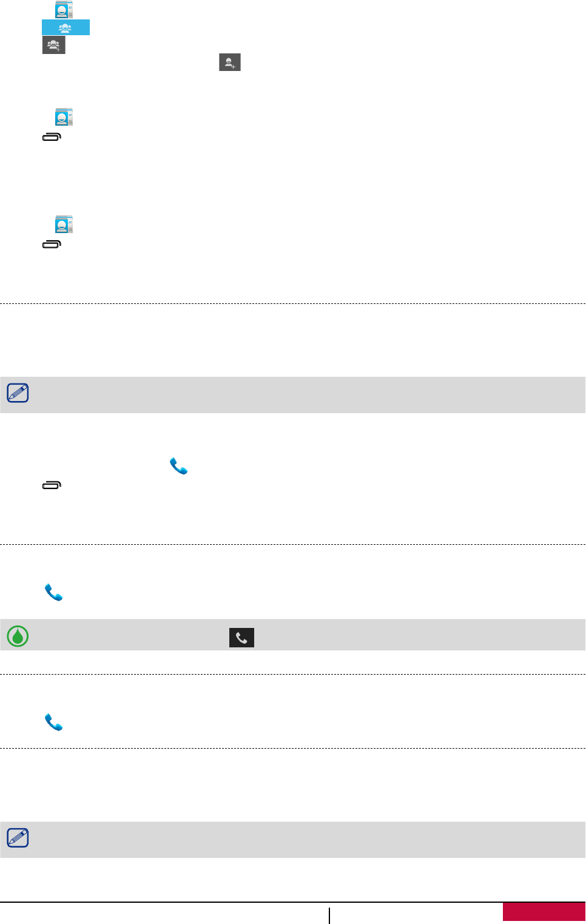Click the upper gray note banner
The image size is (586, 924).
(303, 395)
